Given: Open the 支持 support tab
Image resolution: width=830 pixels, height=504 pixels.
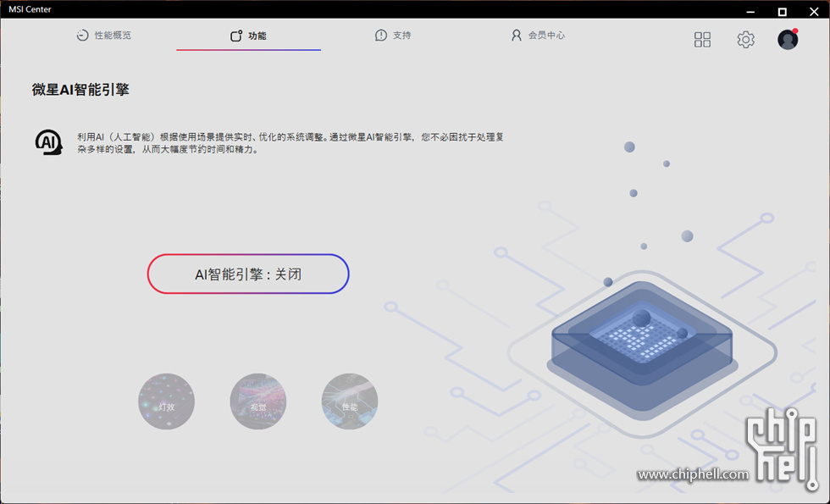Looking at the screenshot, I should [x=393, y=36].
